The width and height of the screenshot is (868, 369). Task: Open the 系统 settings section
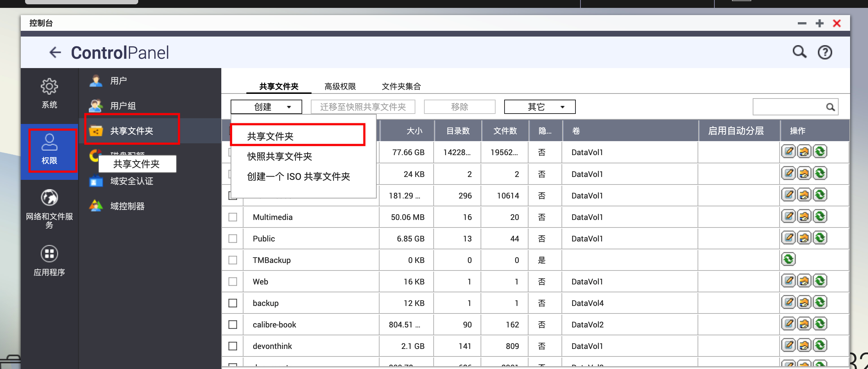pyautogui.click(x=49, y=94)
